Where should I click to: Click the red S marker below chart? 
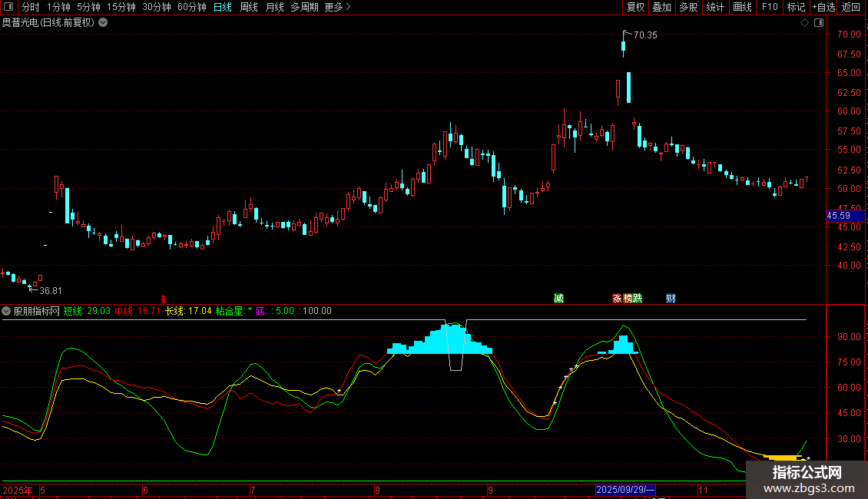point(164,299)
